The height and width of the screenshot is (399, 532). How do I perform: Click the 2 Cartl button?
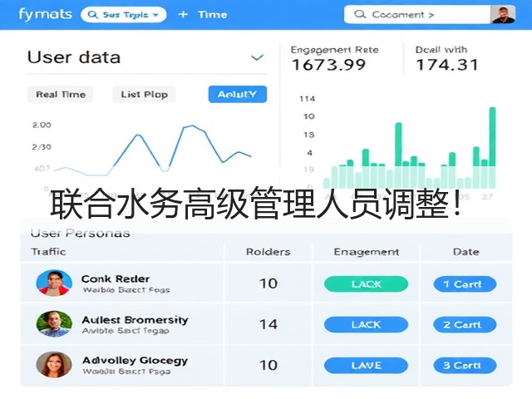[465, 325]
